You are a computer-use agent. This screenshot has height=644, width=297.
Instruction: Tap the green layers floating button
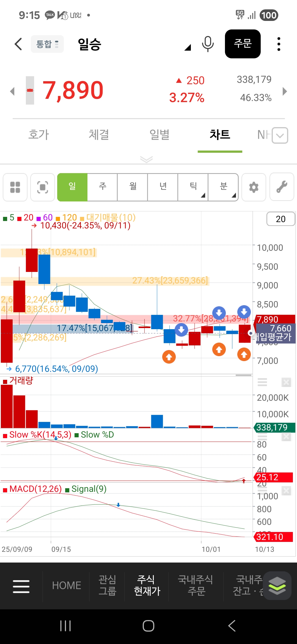[277, 585]
